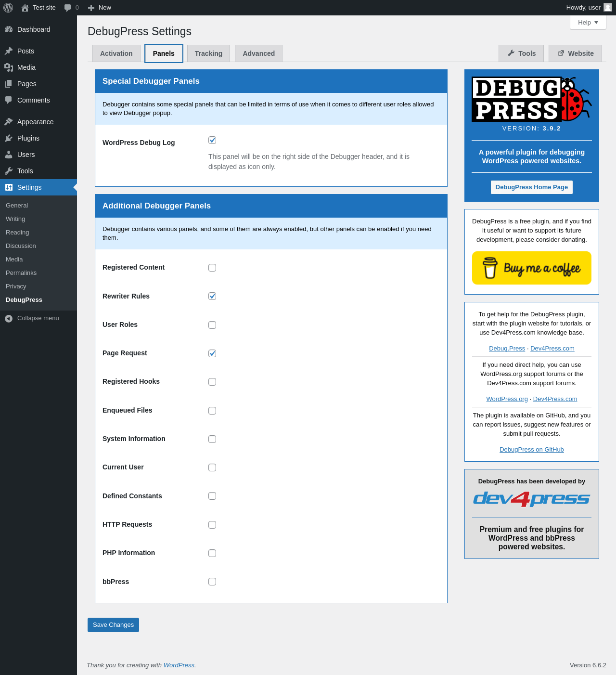Click the dev4press logo
Image resolution: width=616 pixels, height=675 pixels.
(x=532, y=499)
